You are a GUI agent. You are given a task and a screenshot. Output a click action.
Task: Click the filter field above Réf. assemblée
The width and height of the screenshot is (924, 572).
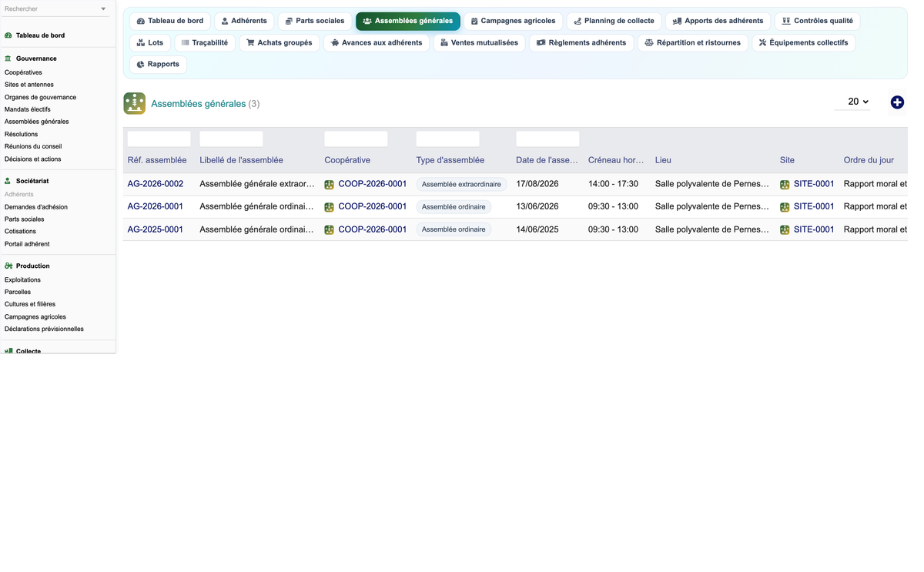click(x=159, y=139)
